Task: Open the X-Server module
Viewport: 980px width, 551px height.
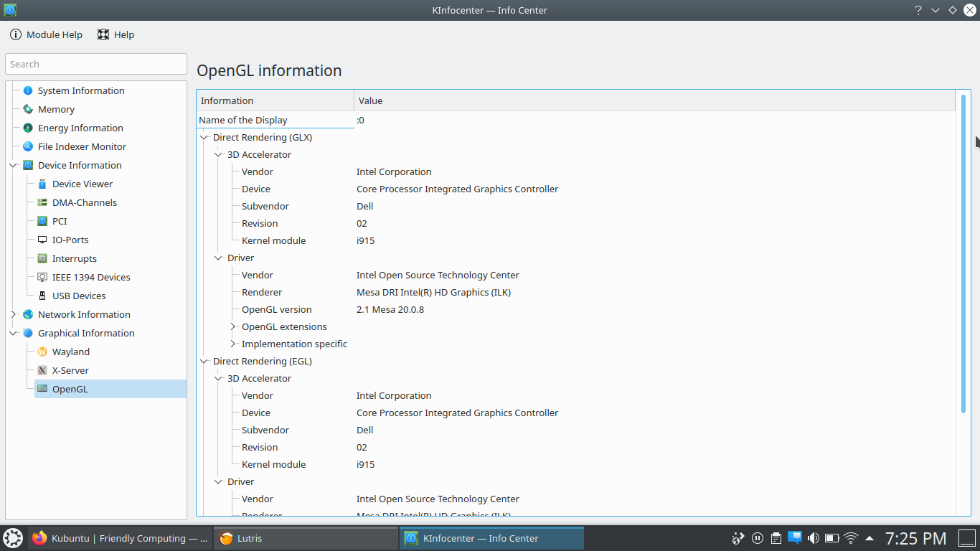Action: pos(70,370)
